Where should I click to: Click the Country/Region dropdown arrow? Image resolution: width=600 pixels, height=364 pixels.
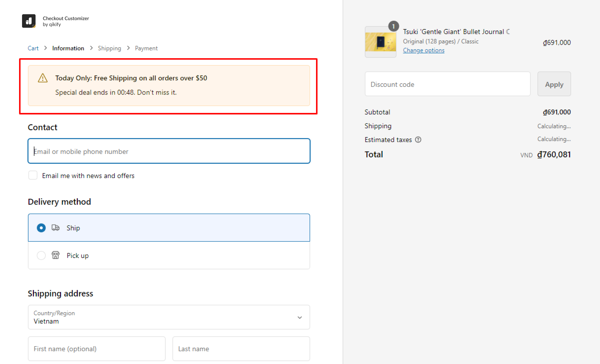coord(300,317)
